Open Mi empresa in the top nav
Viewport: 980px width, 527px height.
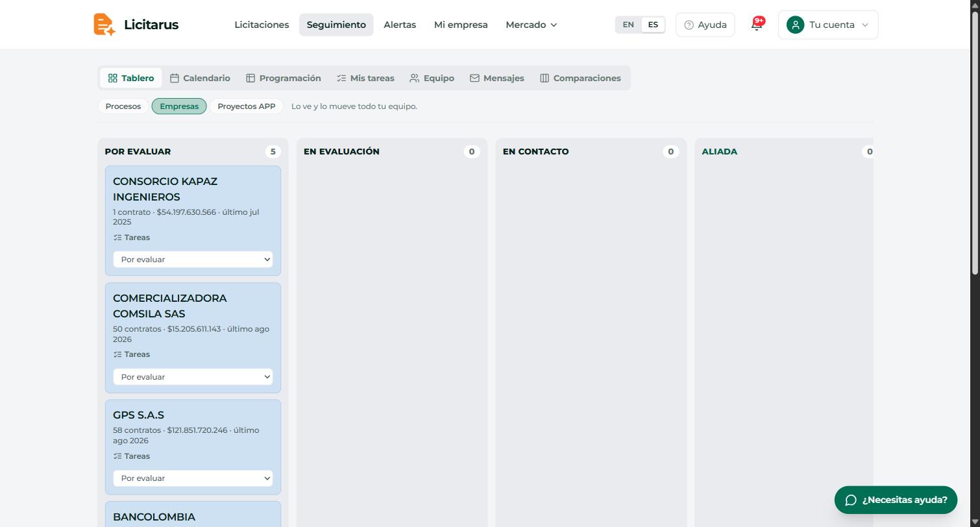click(x=461, y=25)
